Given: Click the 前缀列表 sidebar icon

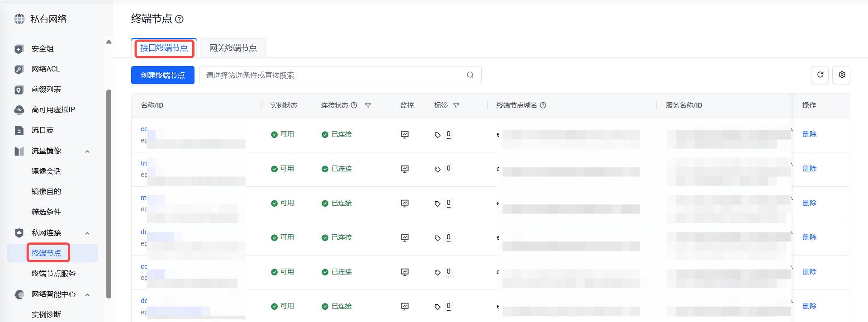Looking at the screenshot, I should click(x=19, y=90).
